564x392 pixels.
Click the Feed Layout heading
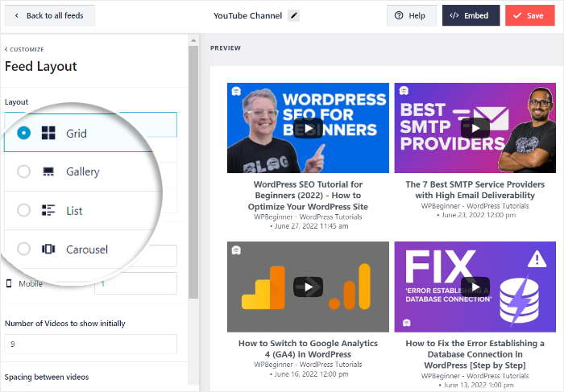pos(40,67)
